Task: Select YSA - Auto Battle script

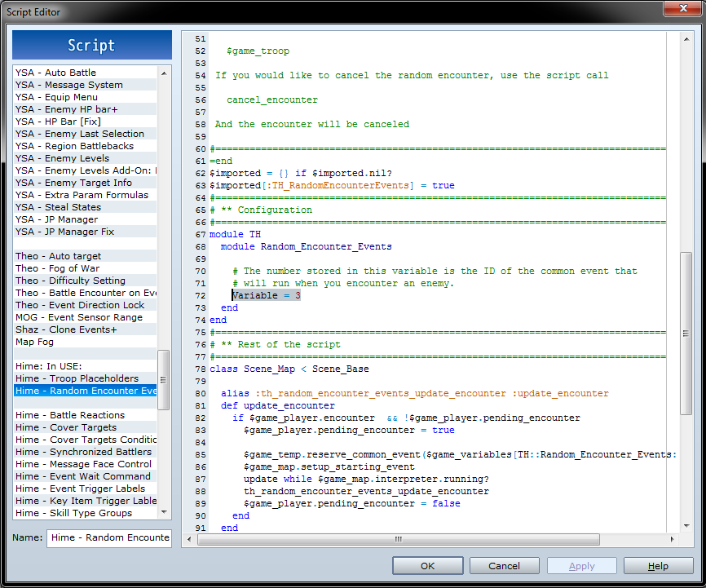Action: 86,73
